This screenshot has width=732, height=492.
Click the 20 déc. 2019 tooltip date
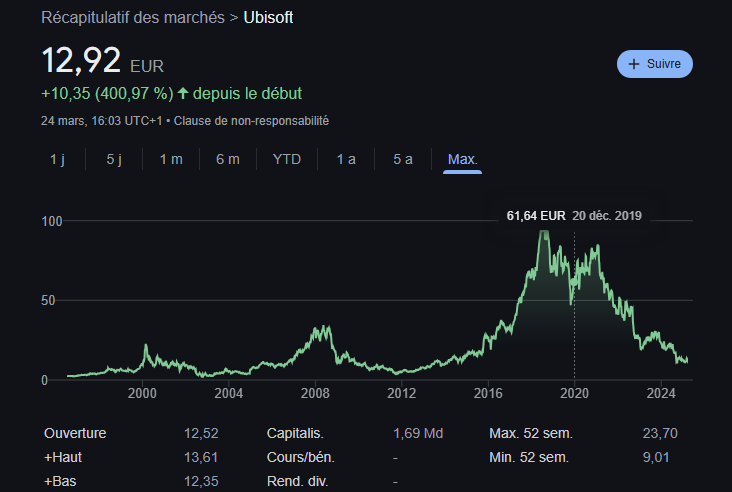(x=607, y=216)
